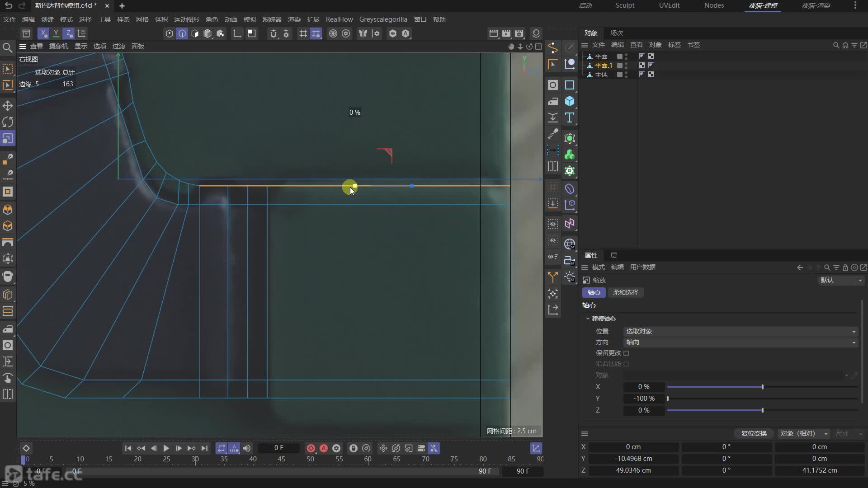868x488 pixels.
Task: Add a new document tab with plus
Action: click(x=122, y=6)
